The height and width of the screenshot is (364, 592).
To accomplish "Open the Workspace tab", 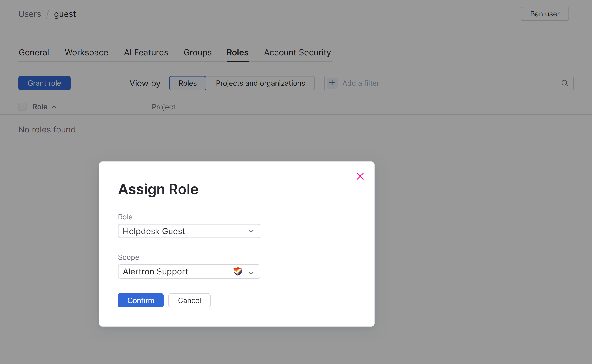I will [x=86, y=52].
